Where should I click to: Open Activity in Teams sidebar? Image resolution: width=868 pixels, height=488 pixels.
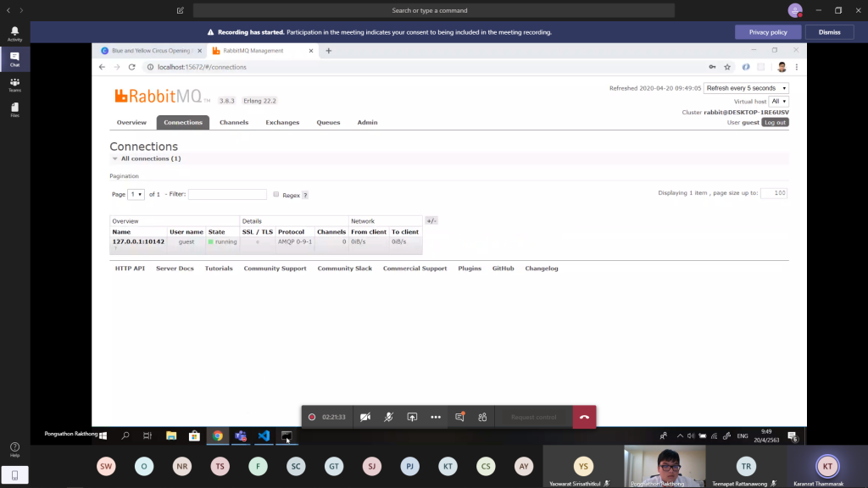pyautogui.click(x=14, y=34)
